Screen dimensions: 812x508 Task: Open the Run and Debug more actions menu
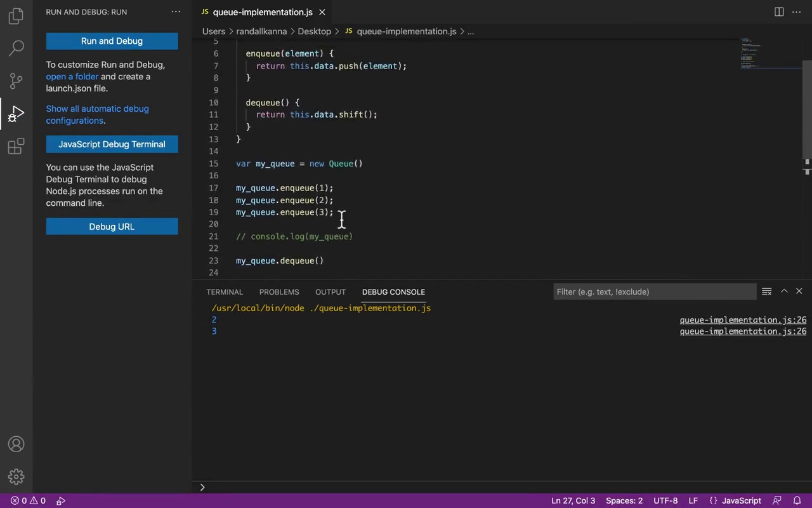(x=176, y=11)
